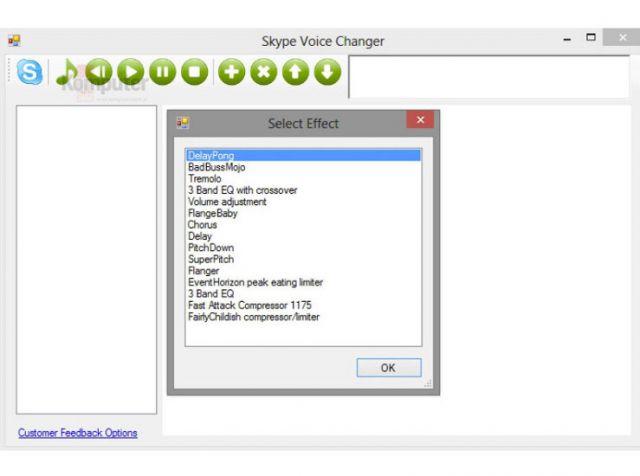Image resolution: width=640 pixels, height=476 pixels.
Task: Select Volume adjustment in the list
Action: [x=303, y=202]
